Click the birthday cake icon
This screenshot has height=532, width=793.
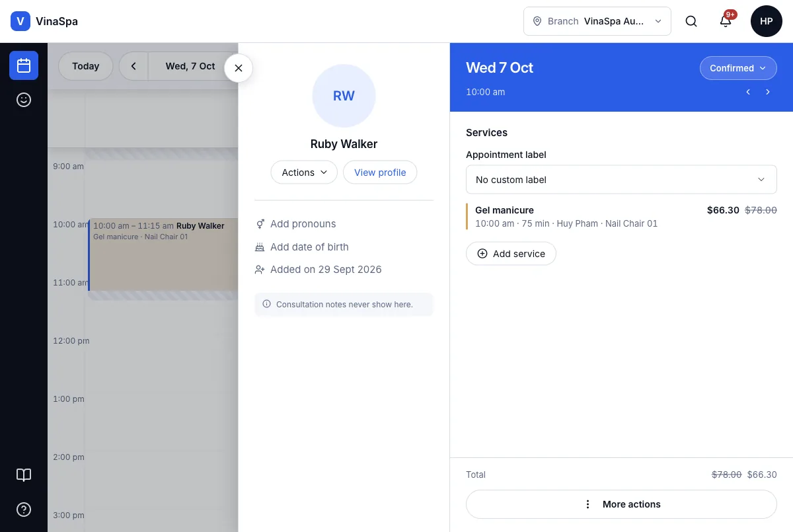(260, 247)
